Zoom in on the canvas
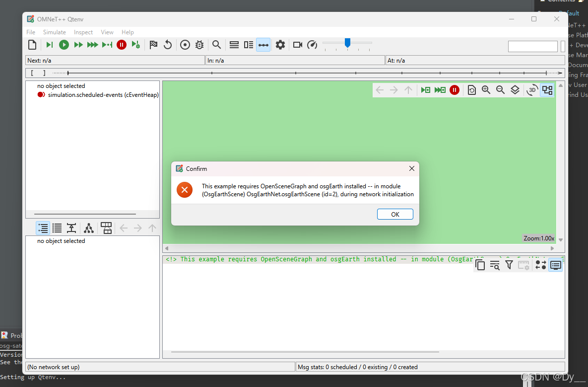 pyautogui.click(x=486, y=90)
